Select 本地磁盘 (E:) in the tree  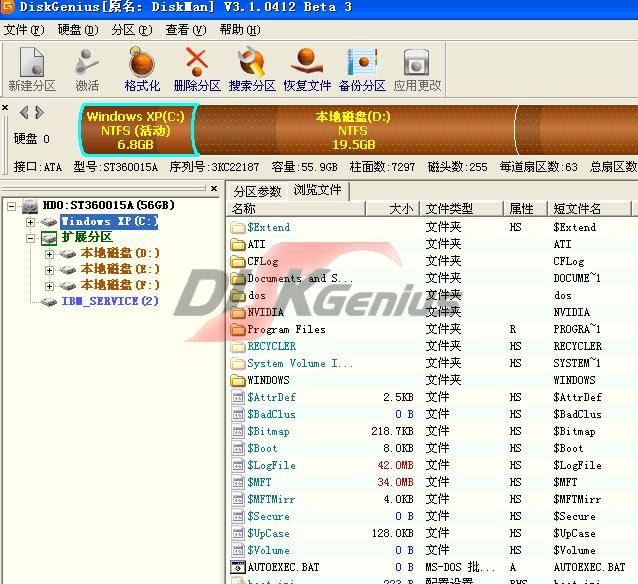coord(120,269)
